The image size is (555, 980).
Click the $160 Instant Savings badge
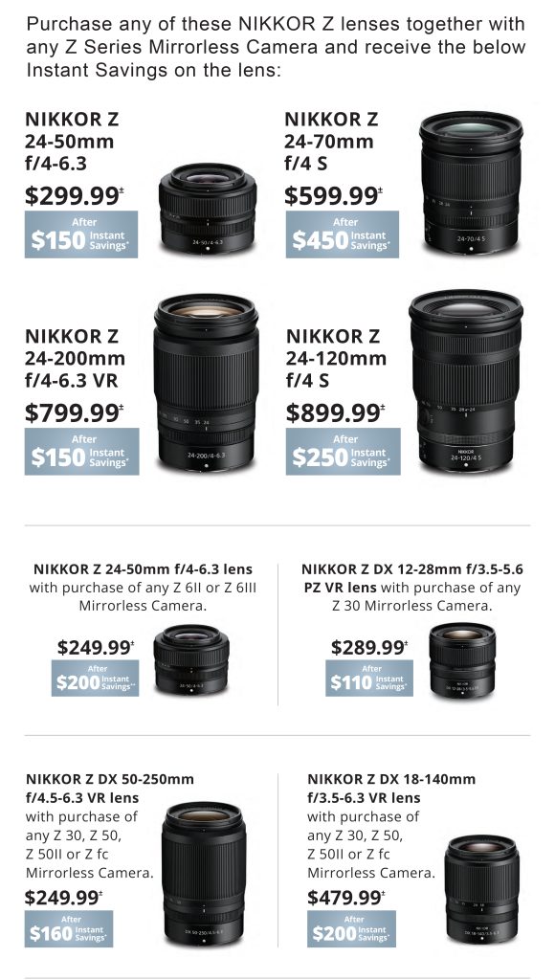point(69,928)
